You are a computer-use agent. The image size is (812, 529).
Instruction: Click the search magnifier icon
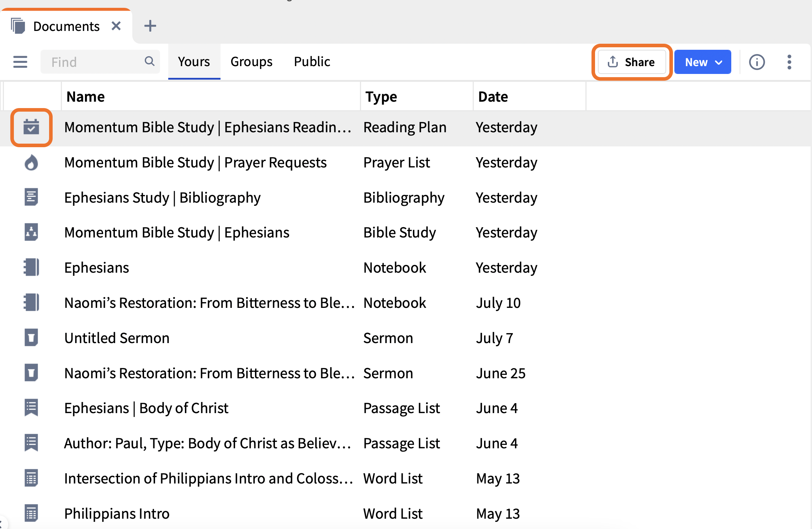point(150,62)
